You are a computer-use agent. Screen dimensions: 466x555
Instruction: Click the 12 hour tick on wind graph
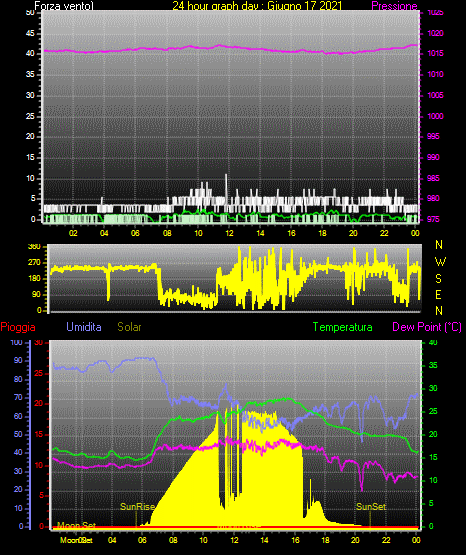pyautogui.click(x=229, y=233)
